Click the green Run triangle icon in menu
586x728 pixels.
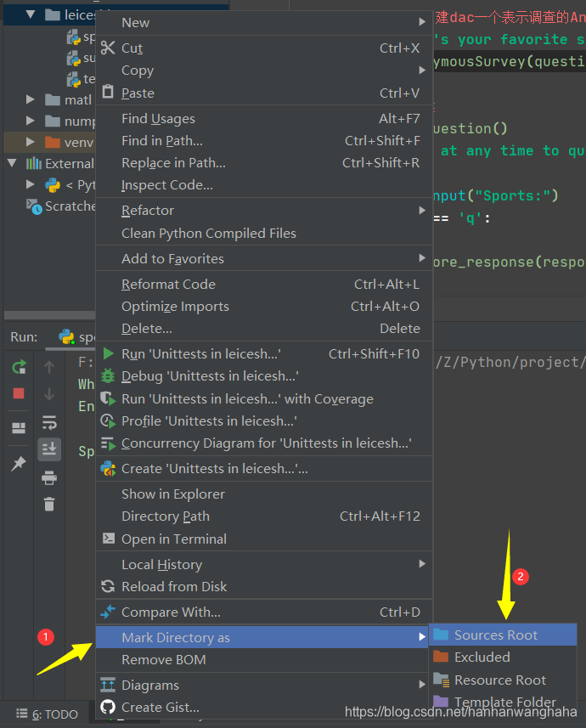pos(108,353)
